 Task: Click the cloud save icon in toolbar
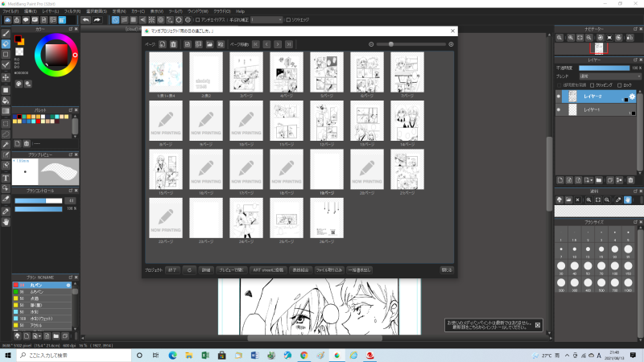pos(7,19)
